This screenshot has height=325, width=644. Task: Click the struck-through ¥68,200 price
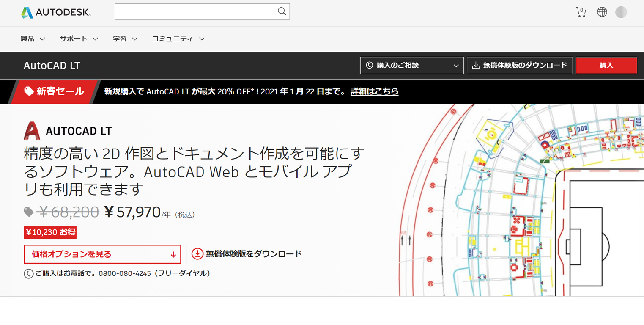(x=68, y=212)
